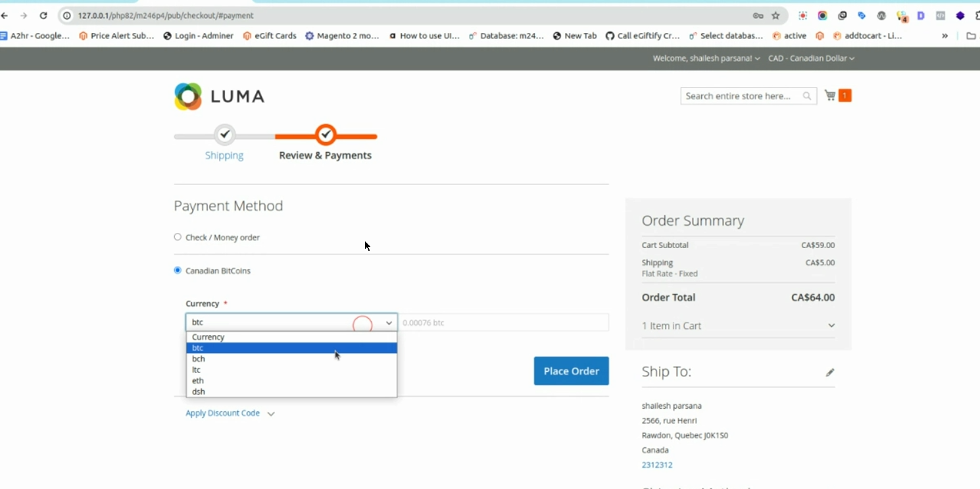Edit Ship To address pencil icon
The width and height of the screenshot is (980, 489).
pos(830,373)
